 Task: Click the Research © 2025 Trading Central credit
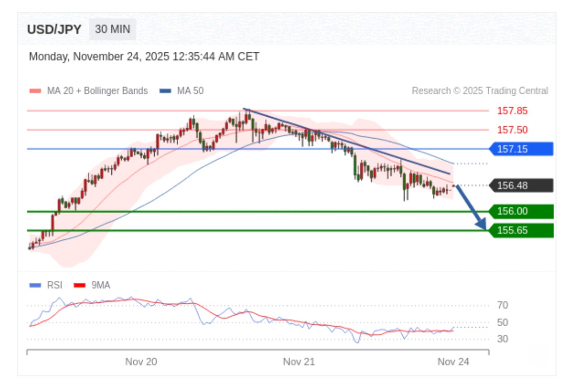click(480, 91)
